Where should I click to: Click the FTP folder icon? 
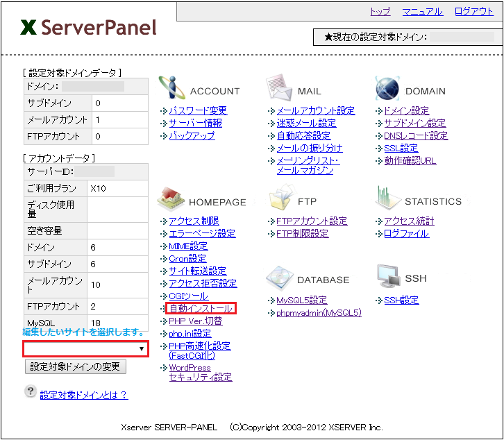[x=282, y=197]
